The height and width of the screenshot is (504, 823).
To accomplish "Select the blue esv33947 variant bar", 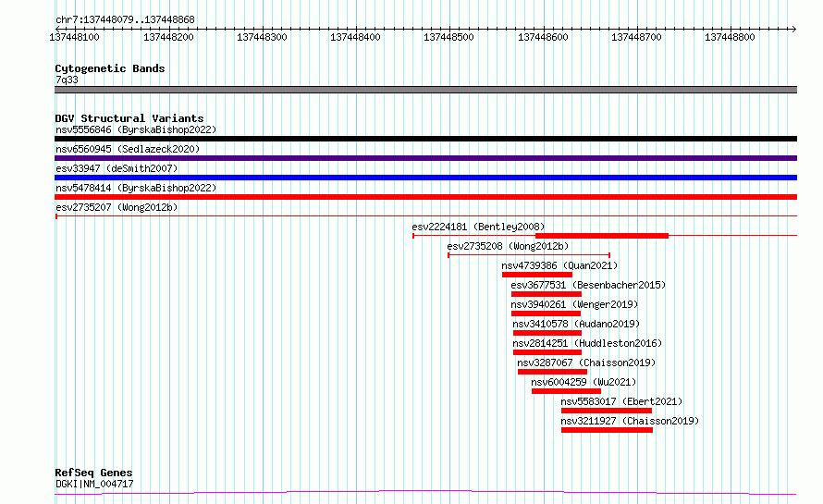I will coord(425,178).
